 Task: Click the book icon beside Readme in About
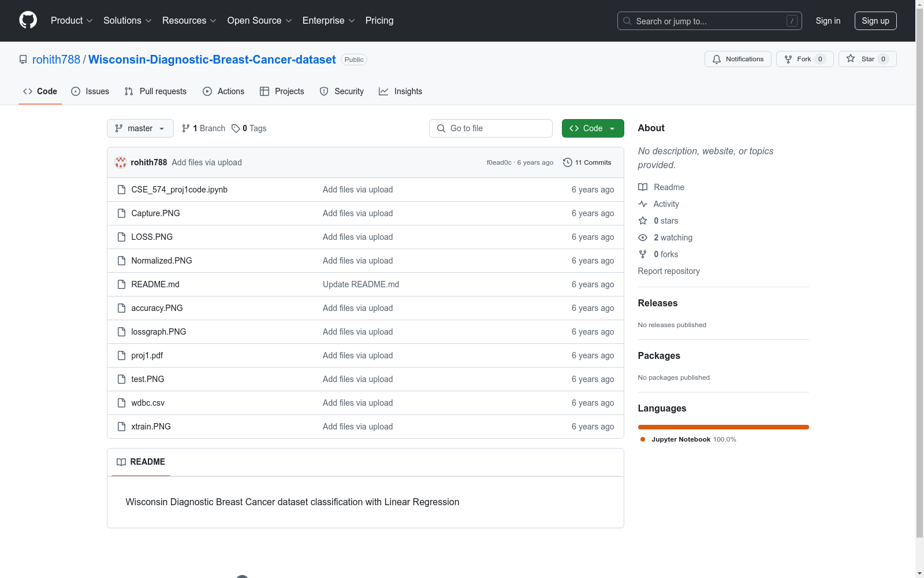[643, 187]
